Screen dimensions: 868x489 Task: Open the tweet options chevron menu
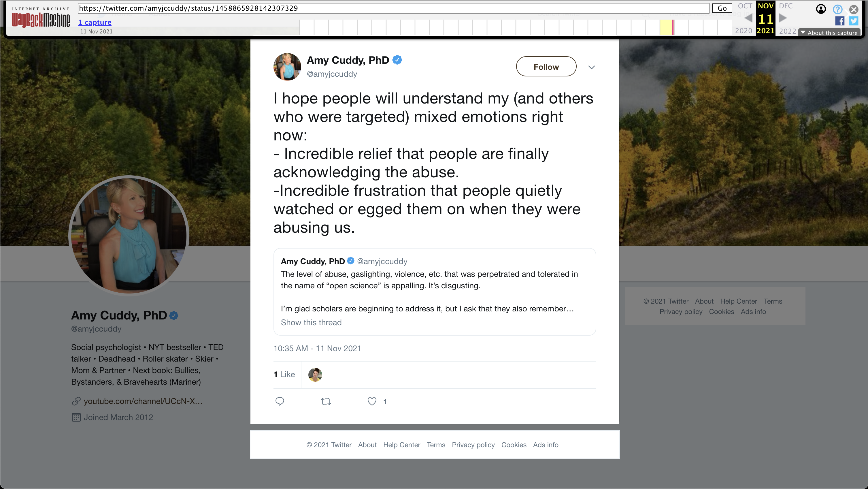pos(591,67)
